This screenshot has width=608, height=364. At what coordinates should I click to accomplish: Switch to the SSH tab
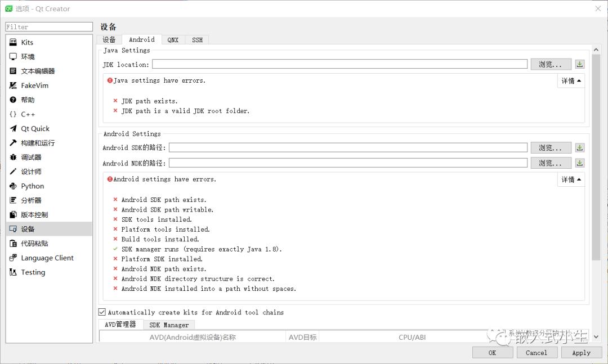coord(197,39)
